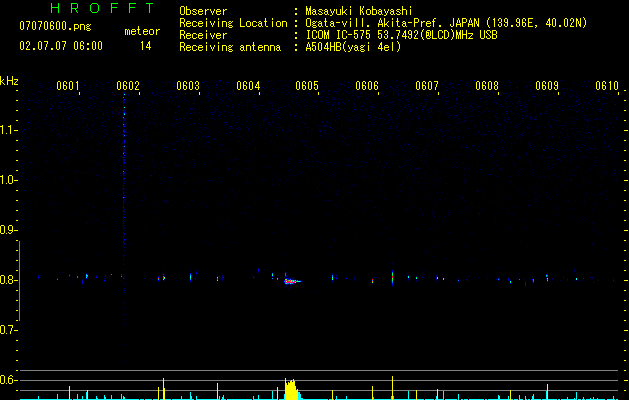Click the 0607 time marker
Screen dimensions: 629x400
pos(427,86)
